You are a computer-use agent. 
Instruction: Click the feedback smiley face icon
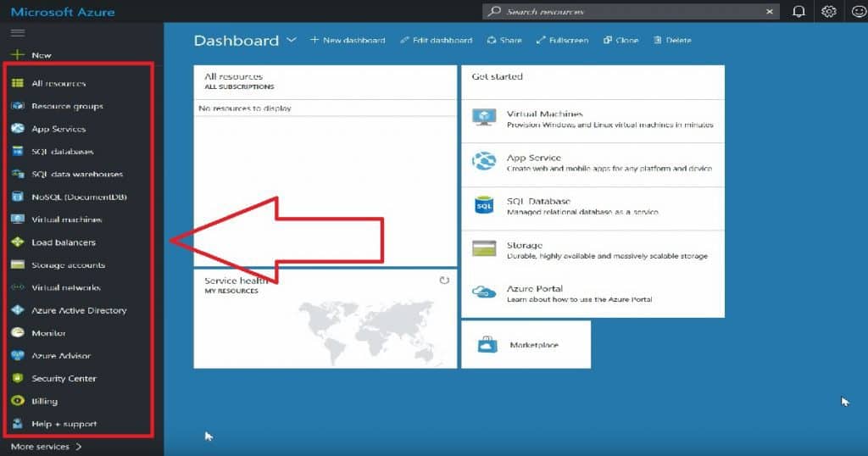coord(857,12)
